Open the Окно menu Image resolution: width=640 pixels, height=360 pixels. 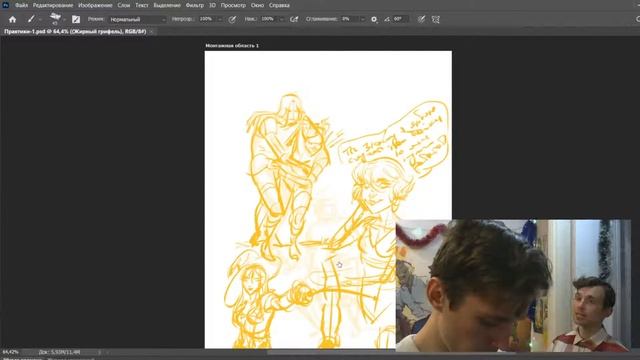point(257,5)
